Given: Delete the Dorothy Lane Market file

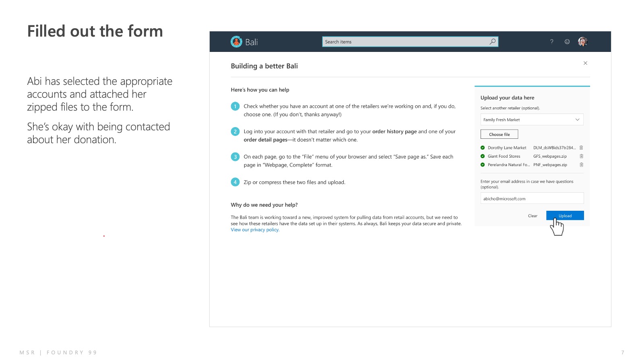Looking at the screenshot, I should (581, 148).
